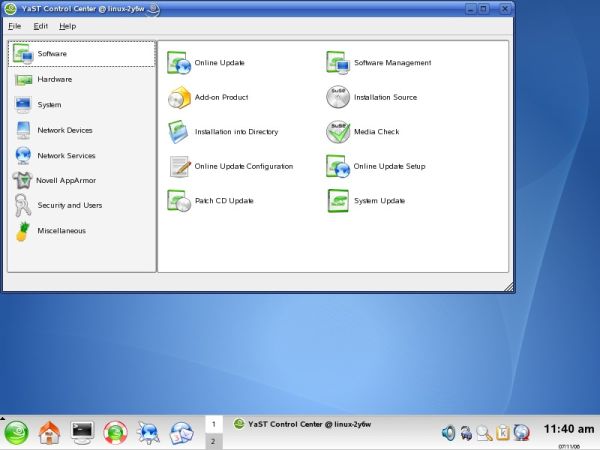Click the volume speaker tray icon
This screenshot has width=600, height=450.
448,433
